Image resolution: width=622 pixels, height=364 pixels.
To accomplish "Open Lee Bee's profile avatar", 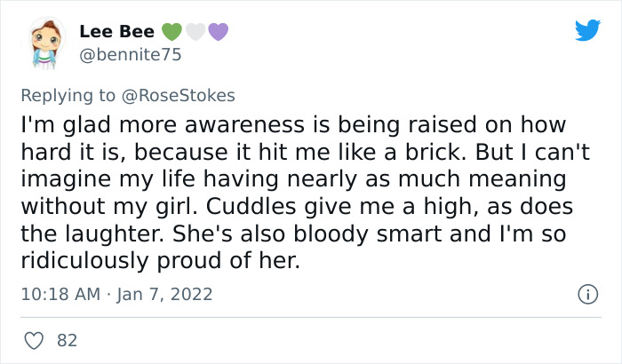I will pyautogui.click(x=44, y=44).
